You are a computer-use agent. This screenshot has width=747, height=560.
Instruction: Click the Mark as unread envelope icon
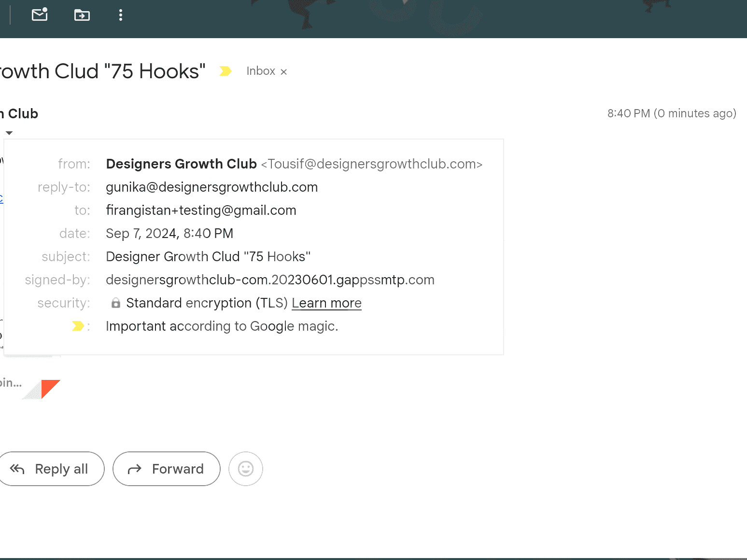tap(40, 15)
